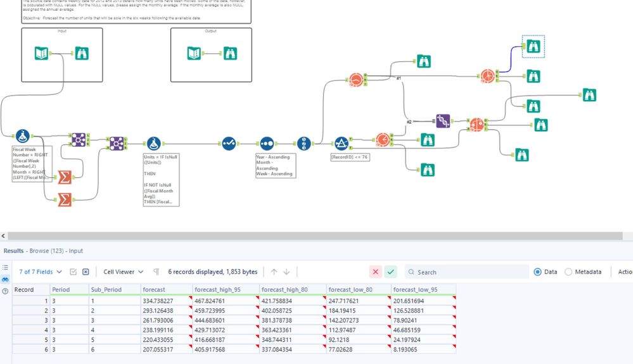Screen dimensions: 633x364
Task: Click the Period column header
Action: pyautogui.click(x=70, y=289)
